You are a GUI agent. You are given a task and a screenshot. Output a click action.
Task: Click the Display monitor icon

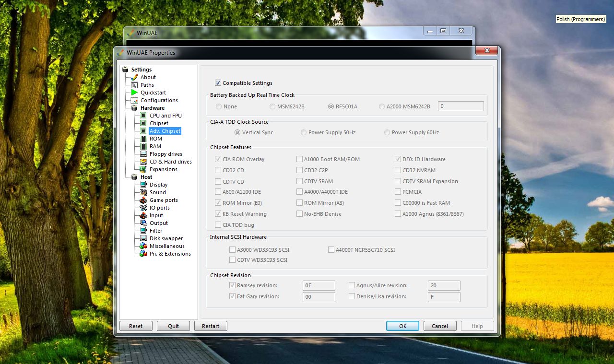pos(143,185)
